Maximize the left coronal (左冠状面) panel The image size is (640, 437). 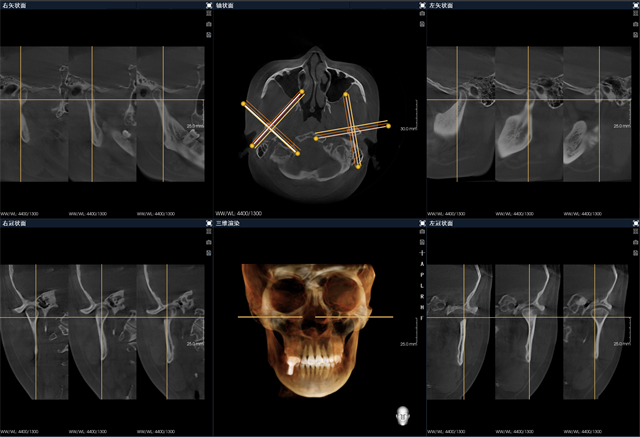point(636,223)
